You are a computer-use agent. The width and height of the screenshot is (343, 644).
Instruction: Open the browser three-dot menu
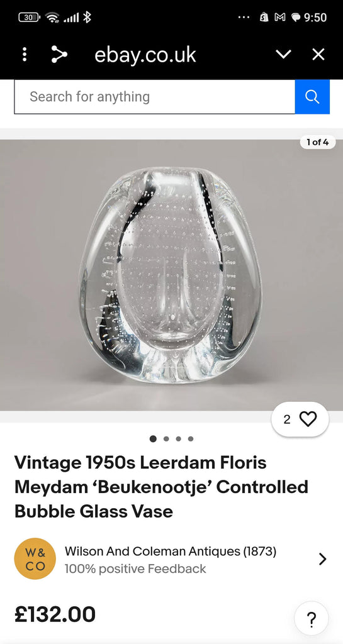coord(25,55)
